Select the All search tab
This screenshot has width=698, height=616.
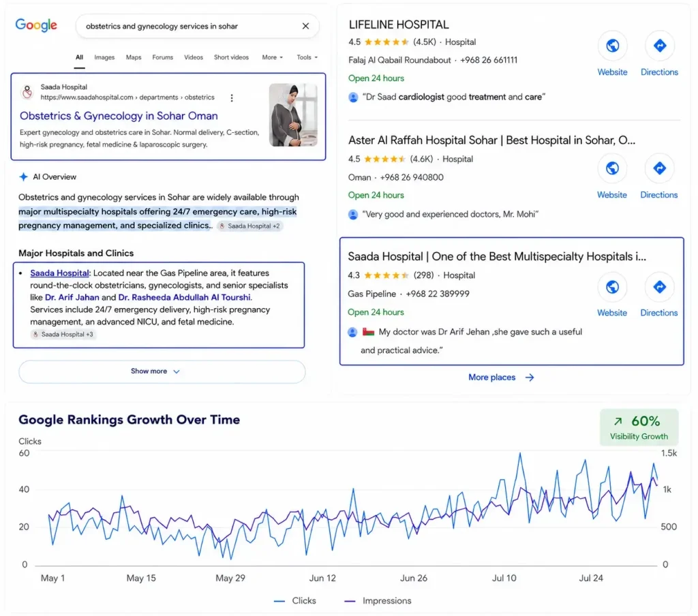tap(79, 57)
